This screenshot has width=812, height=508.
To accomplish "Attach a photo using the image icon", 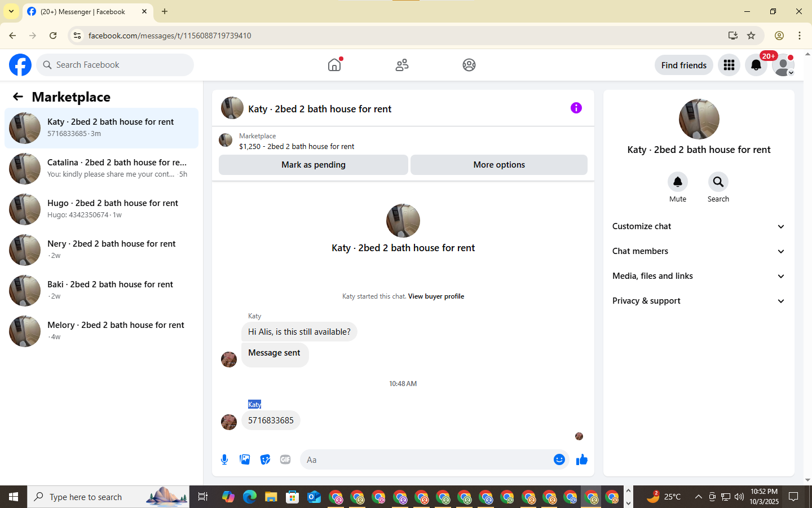I will click(x=245, y=459).
